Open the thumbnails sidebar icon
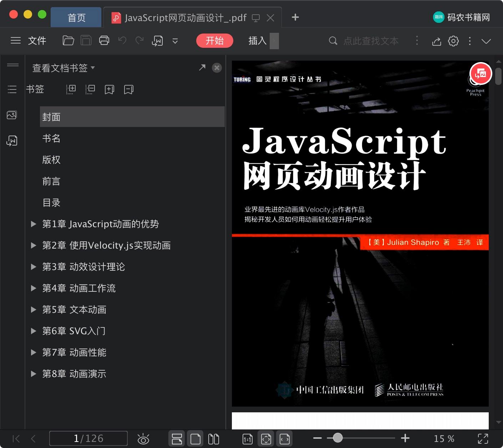Screen dimensions: 503x448 pyautogui.click(x=12, y=115)
